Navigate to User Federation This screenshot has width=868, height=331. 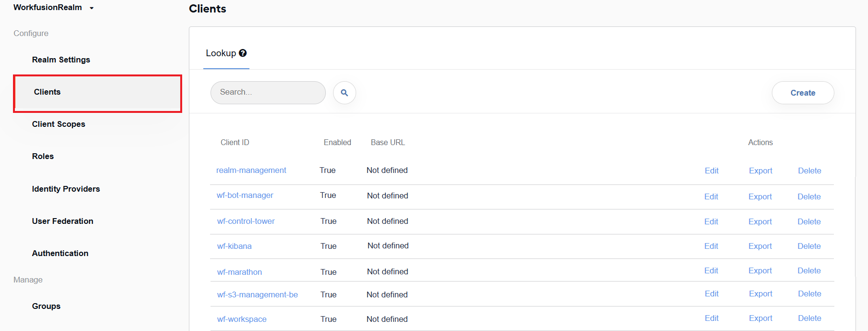click(62, 221)
